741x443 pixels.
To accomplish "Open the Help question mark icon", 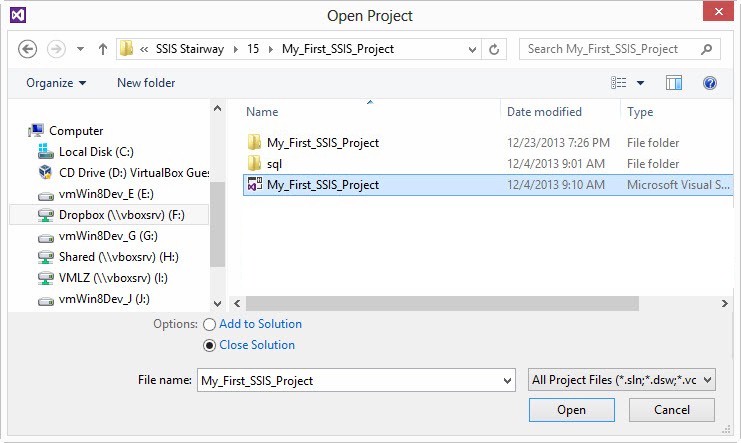I will (x=710, y=83).
